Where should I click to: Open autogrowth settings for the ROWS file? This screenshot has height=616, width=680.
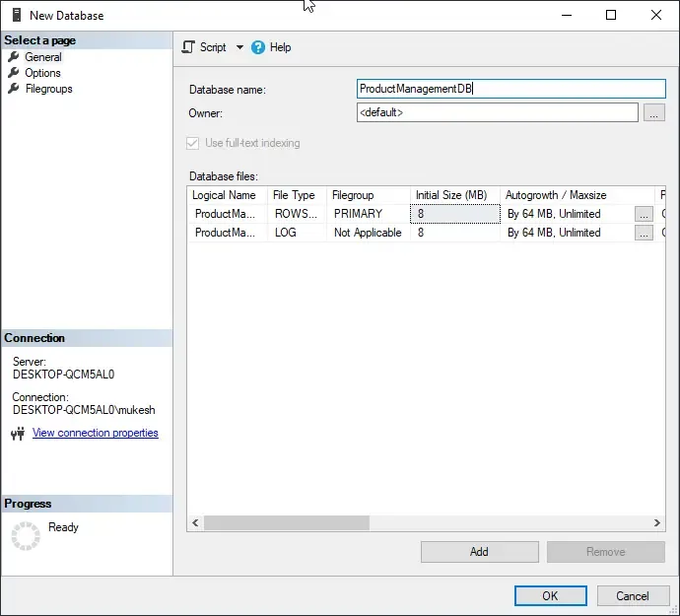pyautogui.click(x=644, y=214)
